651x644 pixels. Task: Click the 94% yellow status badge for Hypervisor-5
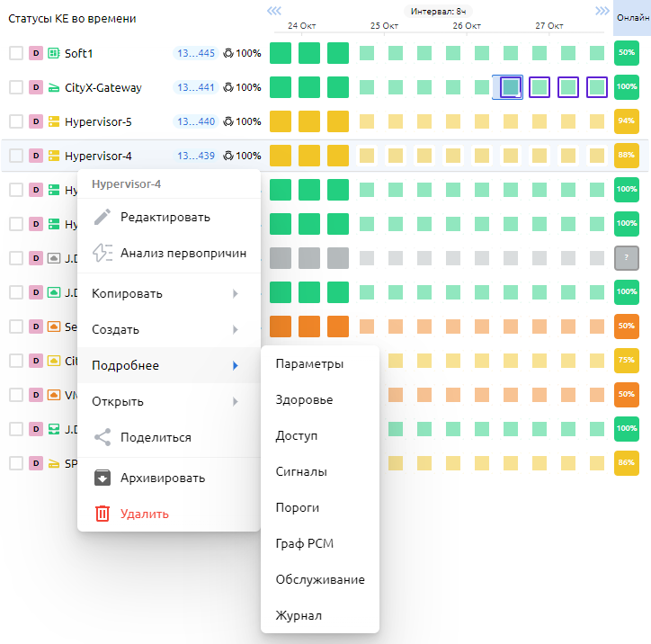click(626, 121)
